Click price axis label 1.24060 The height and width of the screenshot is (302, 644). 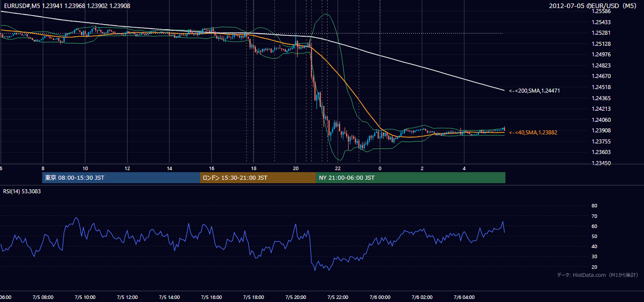tap(601, 120)
